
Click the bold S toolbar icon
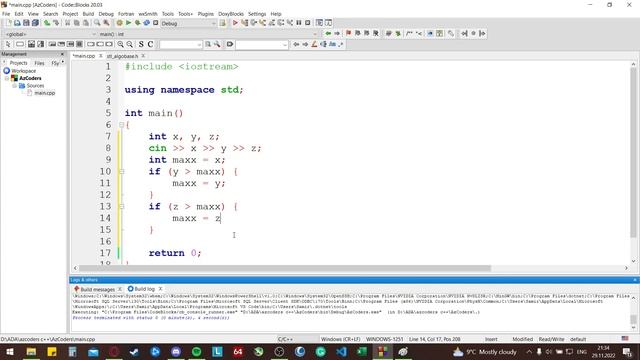pos(141,44)
